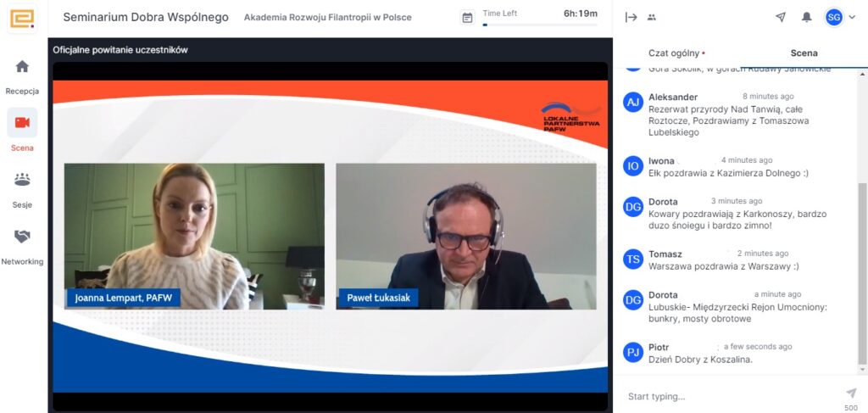
Task: Send message with the send arrow icon
Action: (851, 393)
